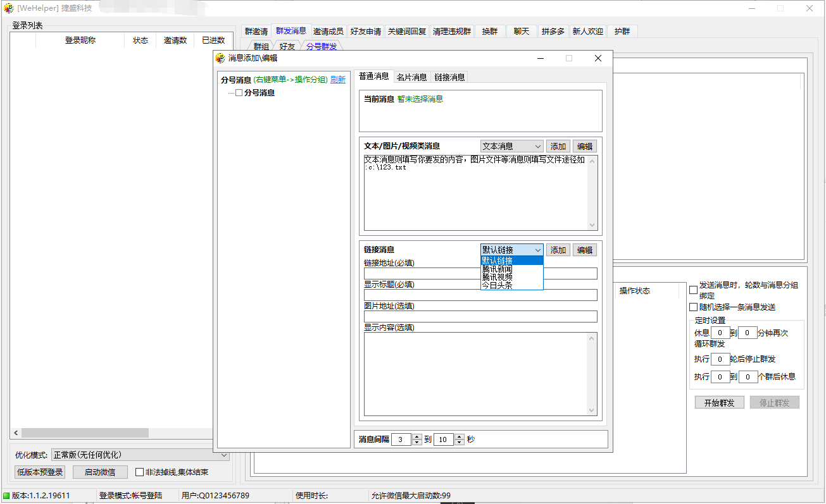Click the 链接地址 input field
Viewport: 826px width, 504px height.
pos(480,274)
